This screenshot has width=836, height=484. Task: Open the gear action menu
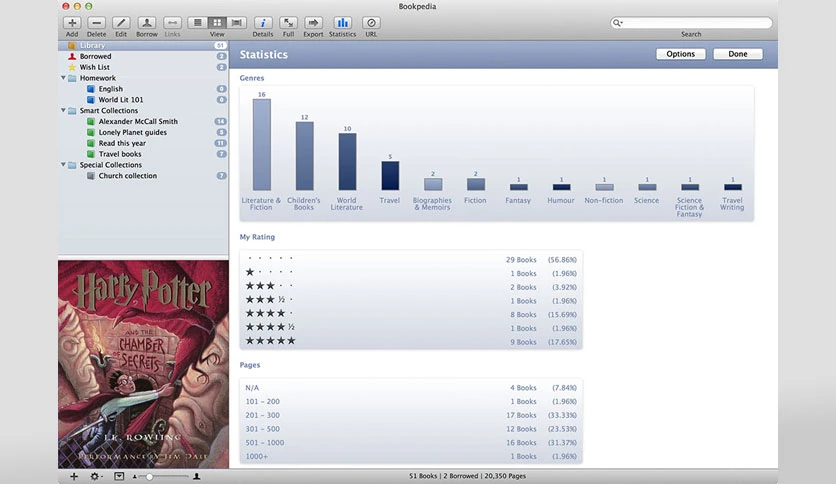pos(96,476)
